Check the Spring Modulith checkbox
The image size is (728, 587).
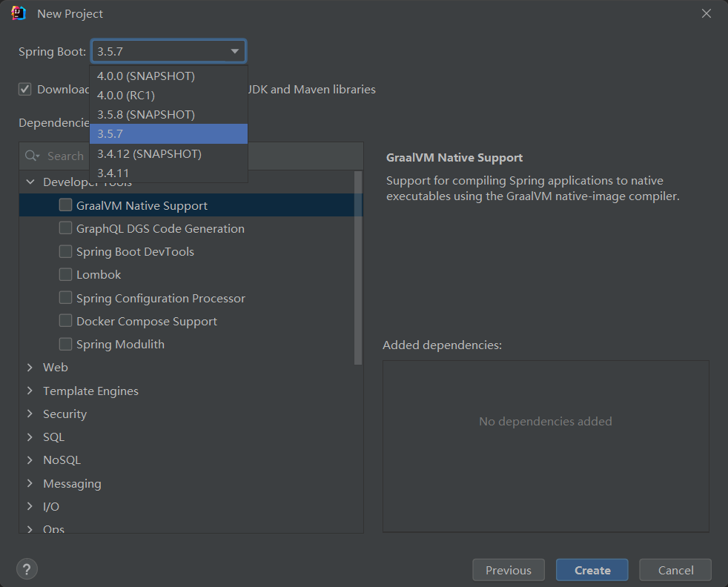tap(65, 344)
